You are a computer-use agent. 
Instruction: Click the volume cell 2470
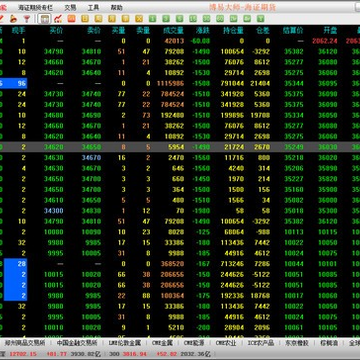click(176, 158)
